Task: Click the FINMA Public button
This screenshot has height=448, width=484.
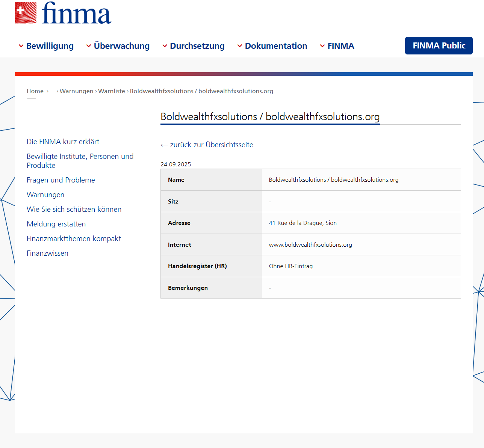Action: (439, 45)
